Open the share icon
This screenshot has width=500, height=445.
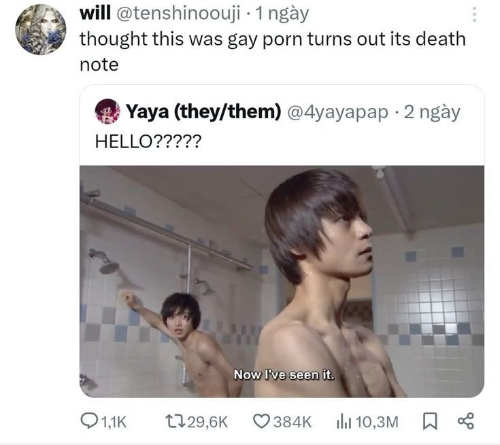tap(466, 421)
